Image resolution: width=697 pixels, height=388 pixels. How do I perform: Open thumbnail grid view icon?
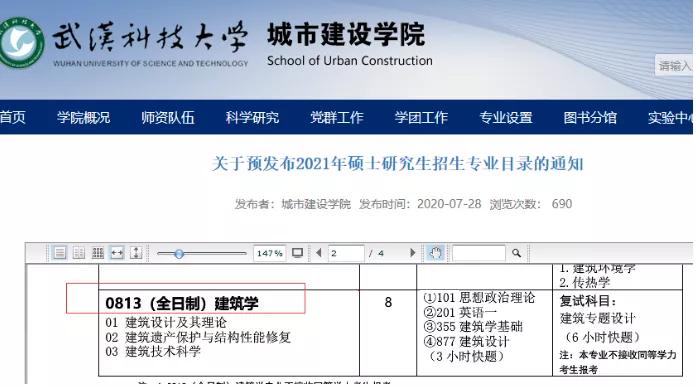[x=98, y=253]
